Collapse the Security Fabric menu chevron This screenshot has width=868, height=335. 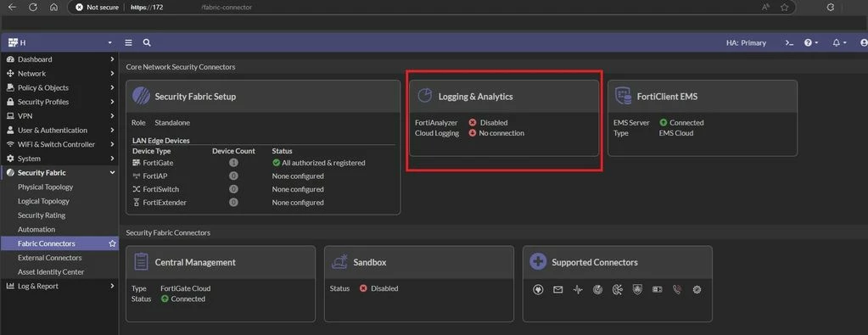112,173
